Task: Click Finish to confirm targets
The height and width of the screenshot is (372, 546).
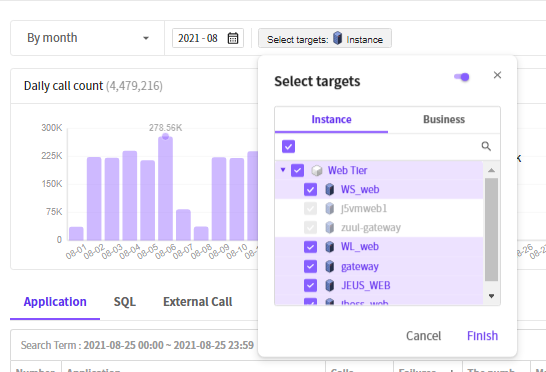Action: 482,336
